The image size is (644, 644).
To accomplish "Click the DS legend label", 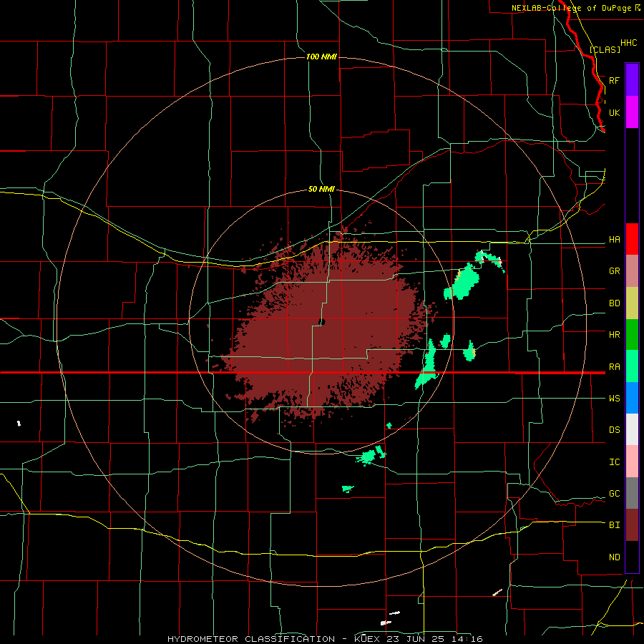I will [614, 430].
